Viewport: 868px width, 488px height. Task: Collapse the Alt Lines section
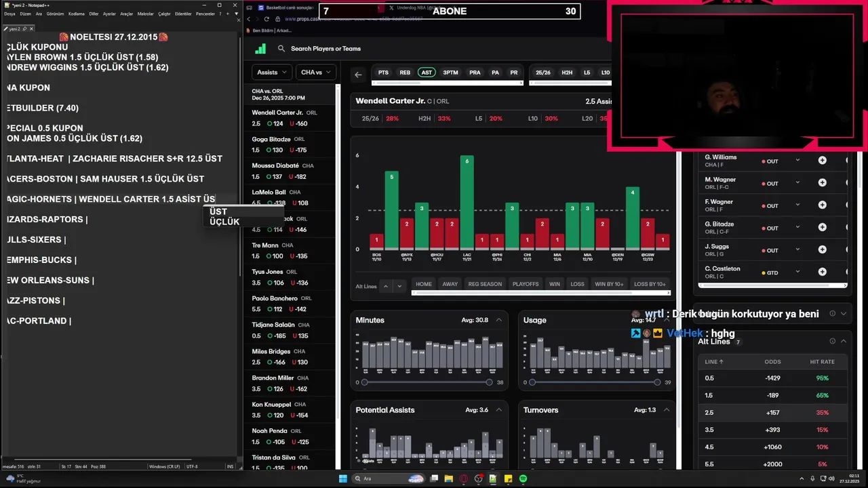(x=844, y=341)
